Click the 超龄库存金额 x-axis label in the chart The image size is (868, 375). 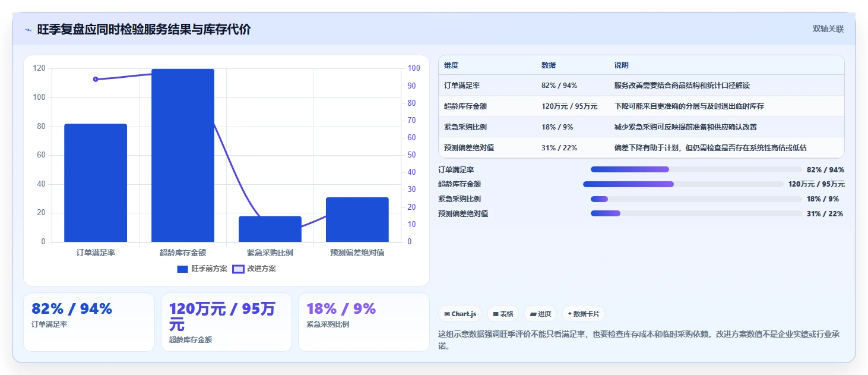(183, 253)
